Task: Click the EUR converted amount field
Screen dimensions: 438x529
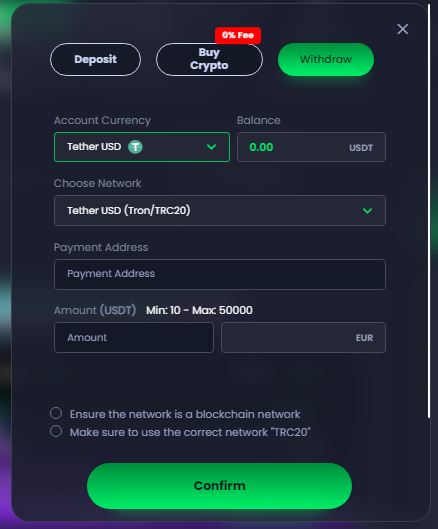Action: click(303, 337)
